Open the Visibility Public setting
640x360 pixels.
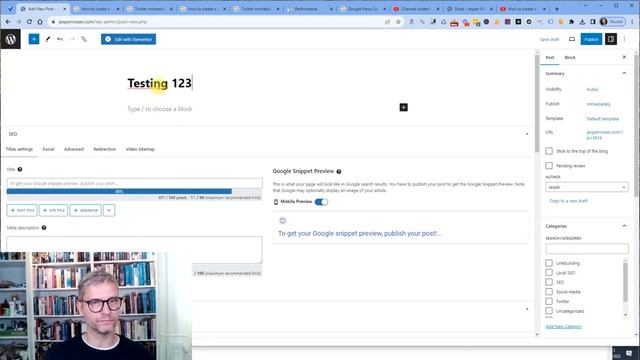[x=592, y=89]
